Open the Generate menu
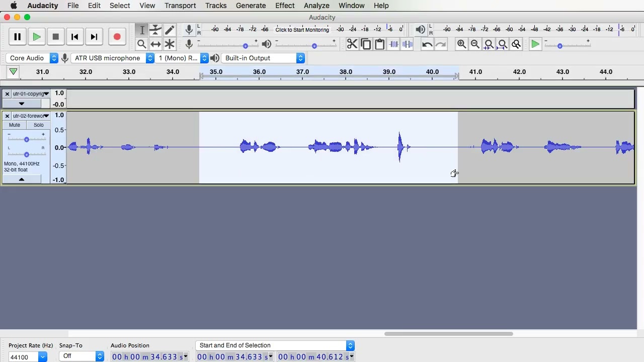 pyautogui.click(x=251, y=6)
